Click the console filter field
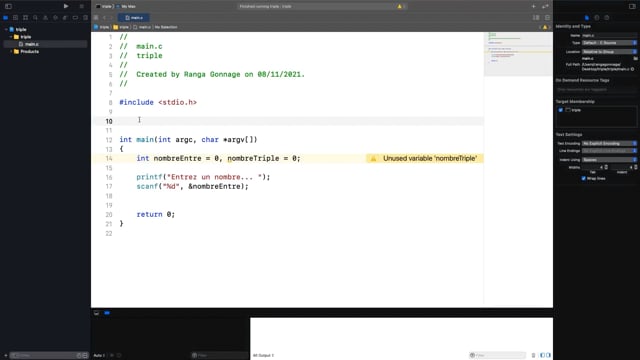The height and width of the screenshot is (360, 640). (498, 356)
